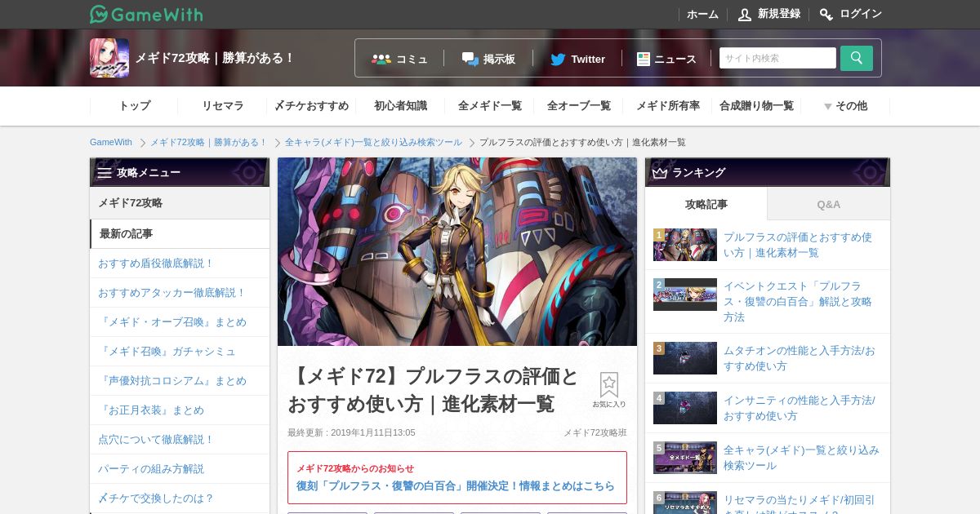Image resolution: width=980 pixels, height=514 pixels.
Task: Open the その他 dropdown in navigation
Action: [x=845, y=106]
